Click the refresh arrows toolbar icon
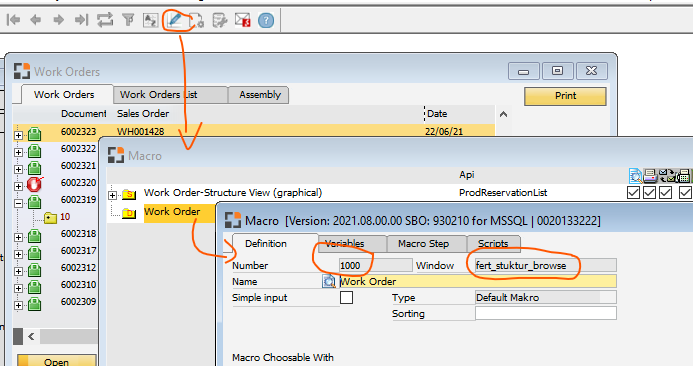 [105, 20]
